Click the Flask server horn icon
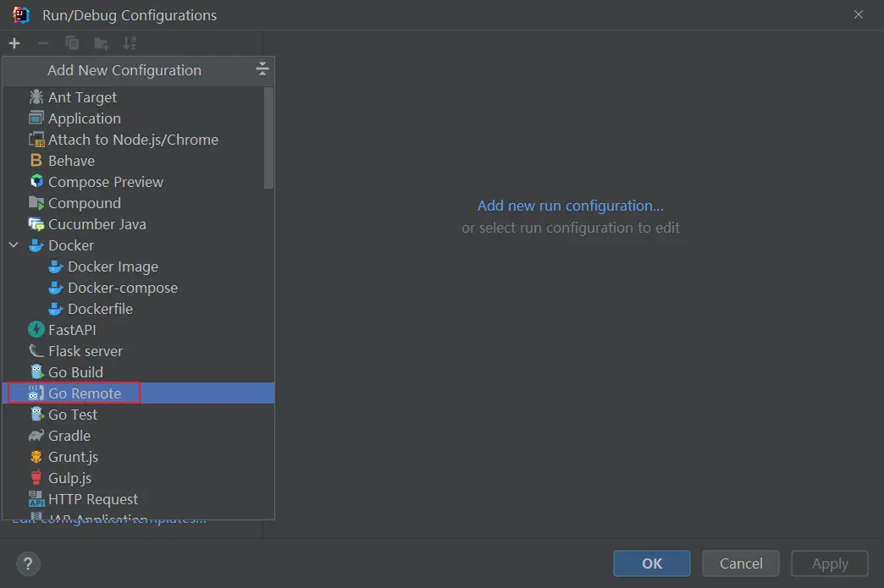 tap(36, 351)
